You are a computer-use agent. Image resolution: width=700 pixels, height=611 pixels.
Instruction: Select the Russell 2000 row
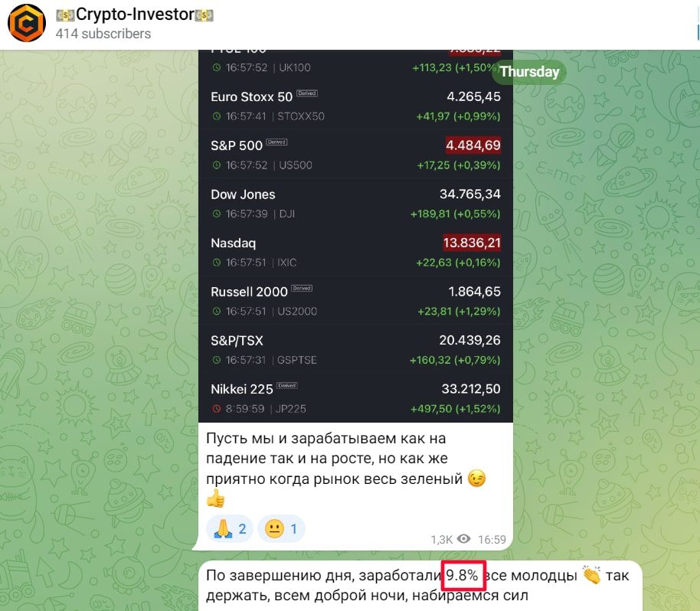click(355, 300)
